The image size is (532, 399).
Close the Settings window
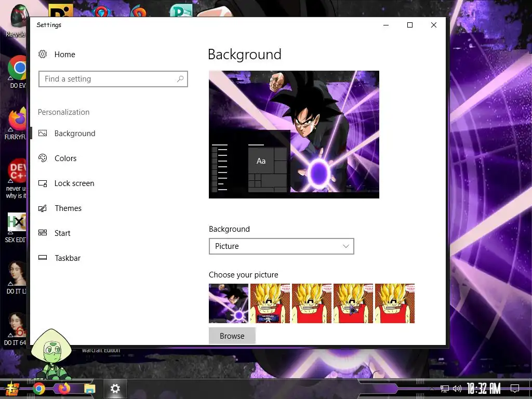(434, 25)
